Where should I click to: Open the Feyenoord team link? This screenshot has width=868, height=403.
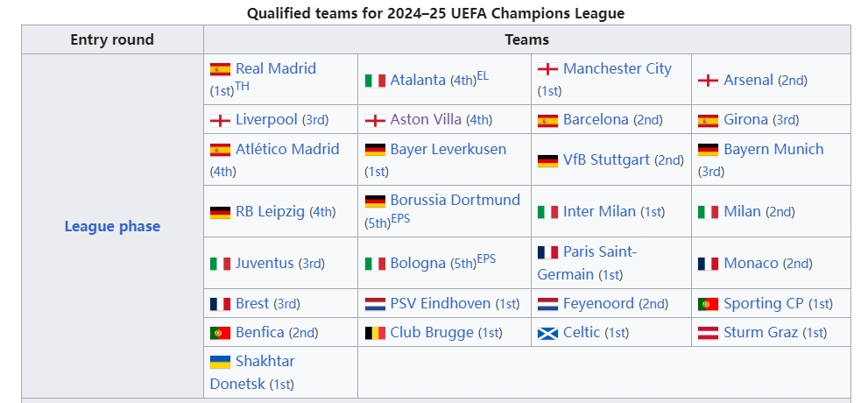coord(598,304)
